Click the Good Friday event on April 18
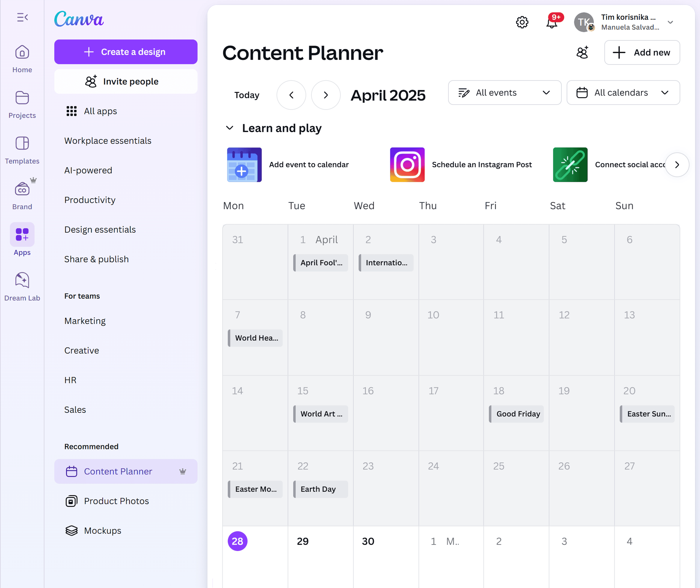700x588 pixels. (x=516, y=414)
